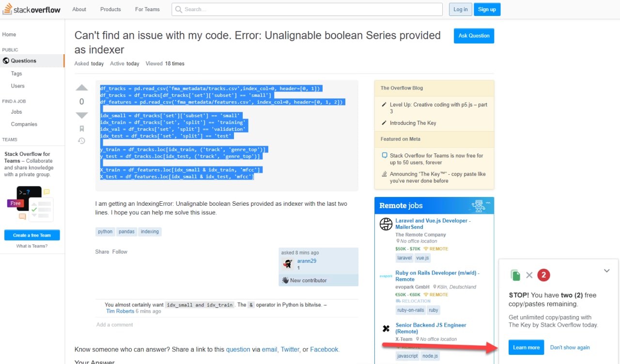Go to Questions in sidebar

coord(23,61)
